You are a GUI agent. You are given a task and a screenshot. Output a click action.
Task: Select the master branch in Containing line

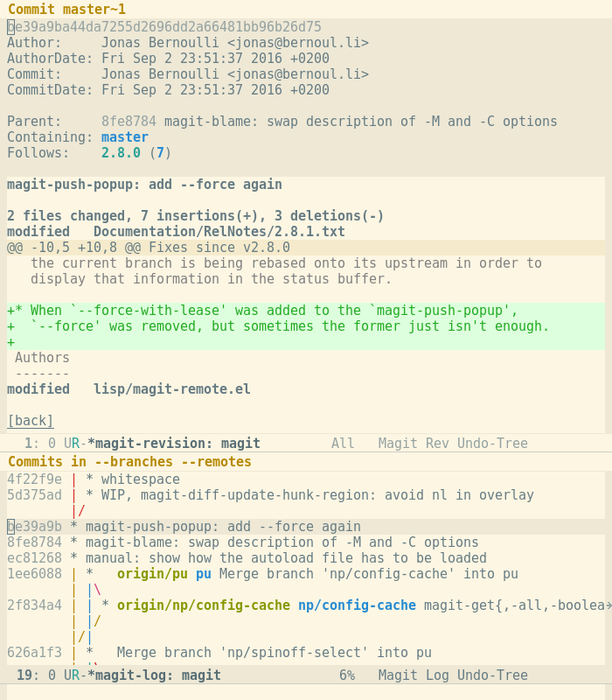125,137
